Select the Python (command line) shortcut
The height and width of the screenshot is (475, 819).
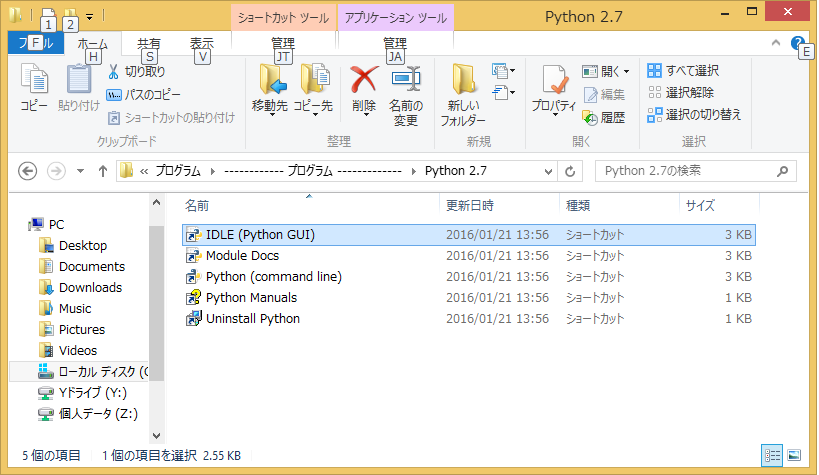273,277
